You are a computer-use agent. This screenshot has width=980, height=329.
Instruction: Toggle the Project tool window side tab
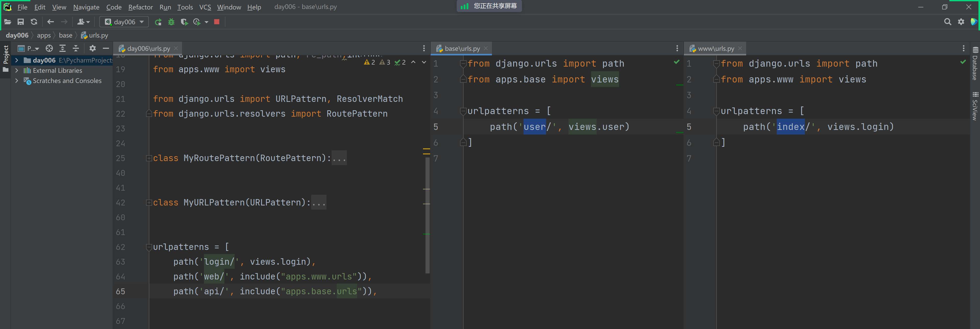point(5,59)
